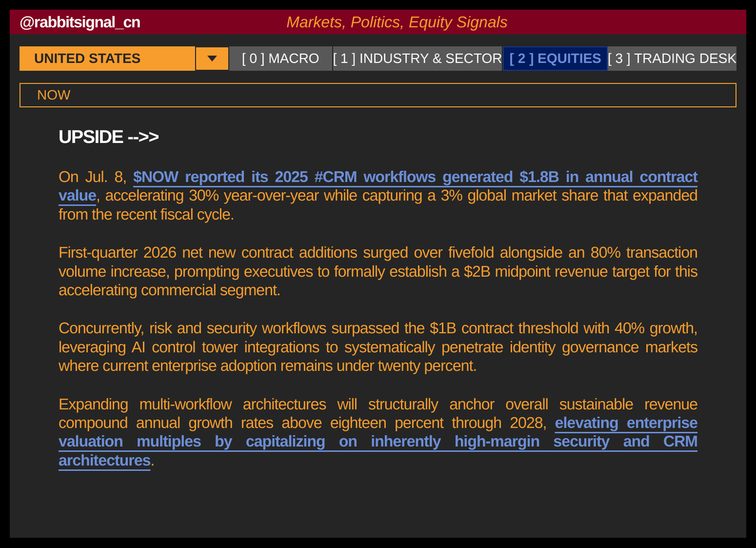The width and height of the screenshot is (756, 548).
Task: Select the [ 2 ] EQUITIES tab
Action: (555, 59)
